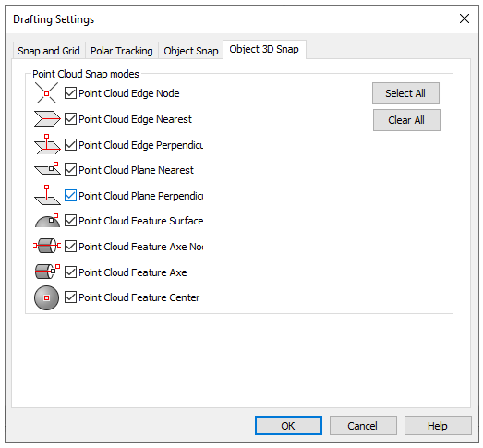Viewport: 483px width, 448px height.
Task: Click the Clear All button
Action: click(x=406, y=120)
